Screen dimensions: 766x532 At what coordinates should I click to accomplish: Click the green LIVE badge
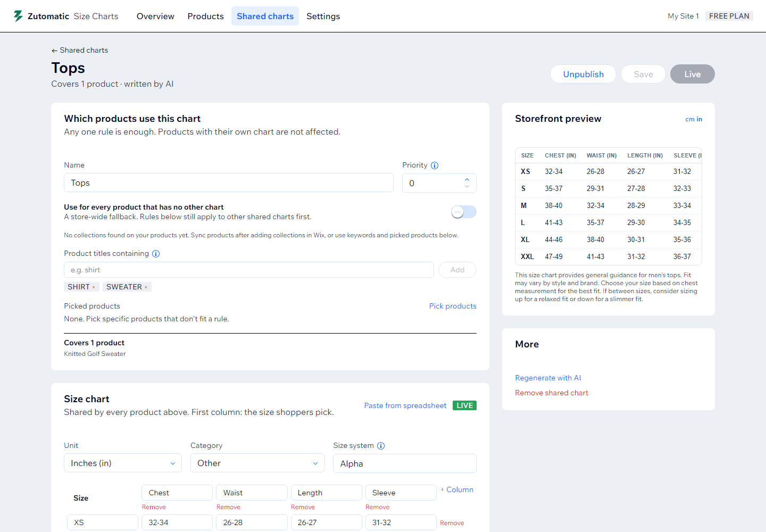coord(464,405)
